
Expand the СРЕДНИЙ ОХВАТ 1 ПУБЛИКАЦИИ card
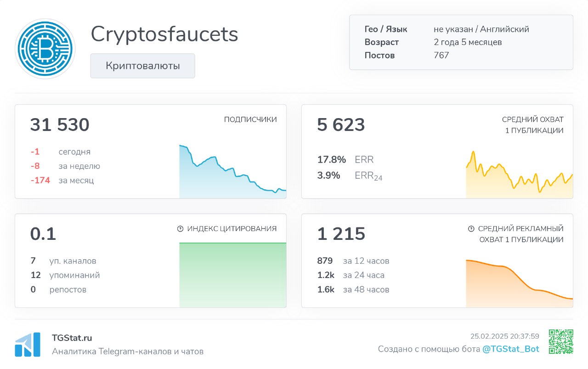click(437, 152)
